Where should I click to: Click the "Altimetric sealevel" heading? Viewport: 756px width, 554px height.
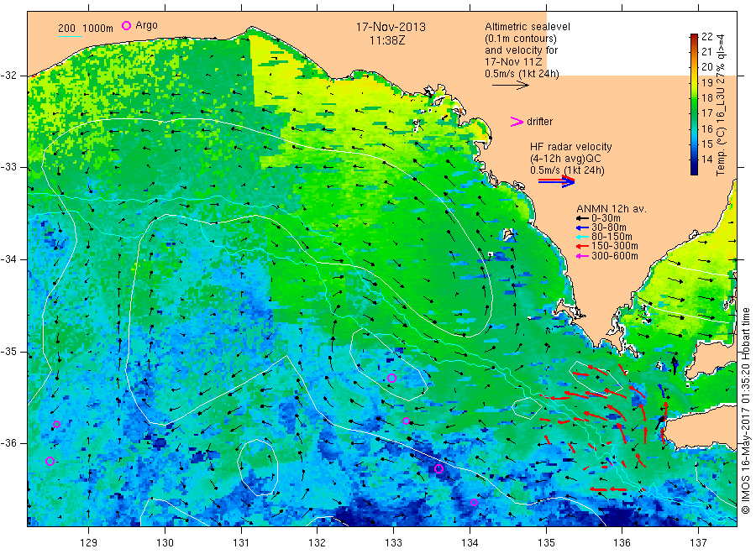click(527, 27)
